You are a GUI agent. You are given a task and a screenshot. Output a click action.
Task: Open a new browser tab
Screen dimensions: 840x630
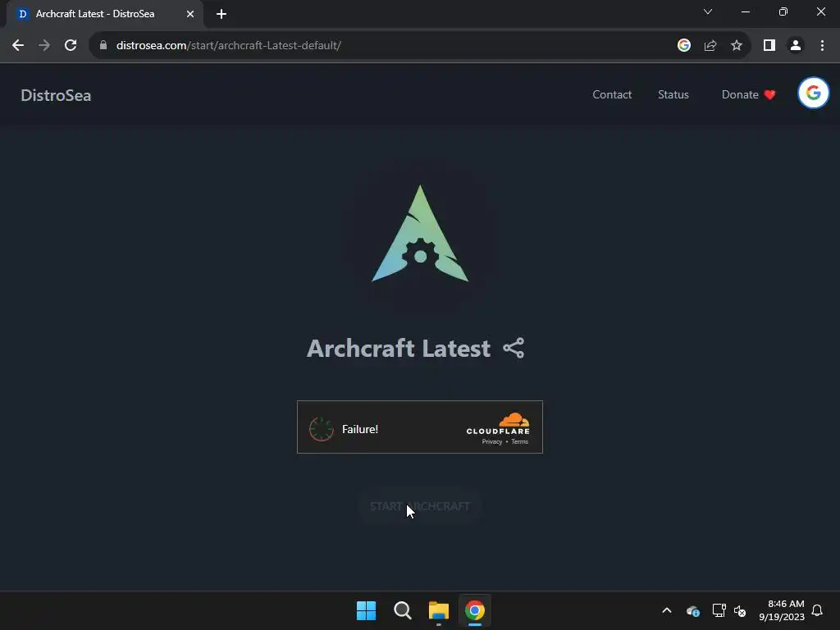(221, 14)
